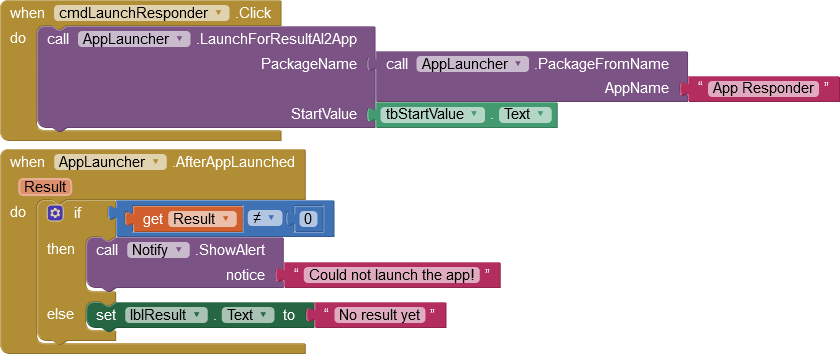Open the lblResult component dropdown
Viewport: 840px width, 361px height.
[x=166, y=315]
